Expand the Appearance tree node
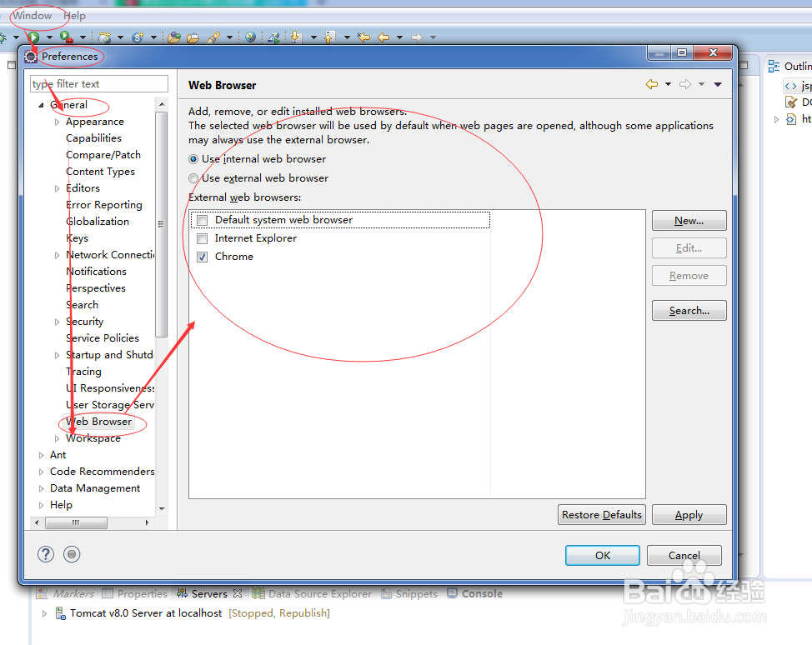The width and height of the screenshot is (812, 645). click(57, 122)
